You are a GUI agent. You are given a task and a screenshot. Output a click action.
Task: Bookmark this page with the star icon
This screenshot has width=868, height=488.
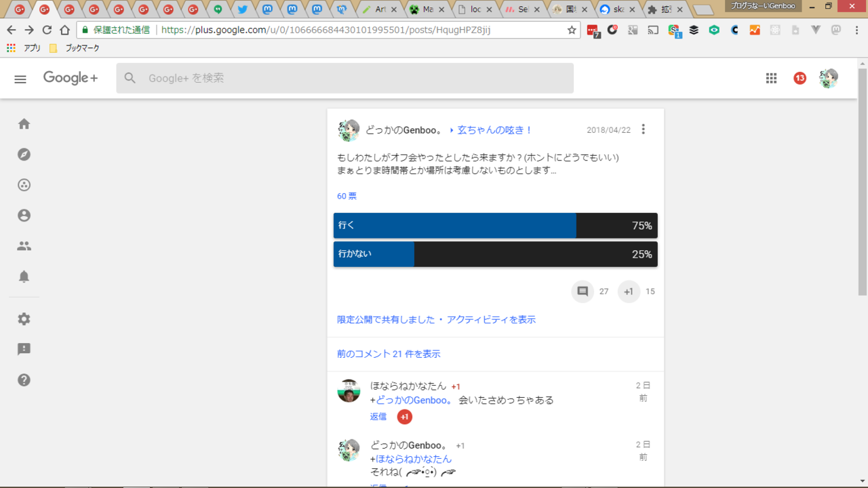(572, 30)
